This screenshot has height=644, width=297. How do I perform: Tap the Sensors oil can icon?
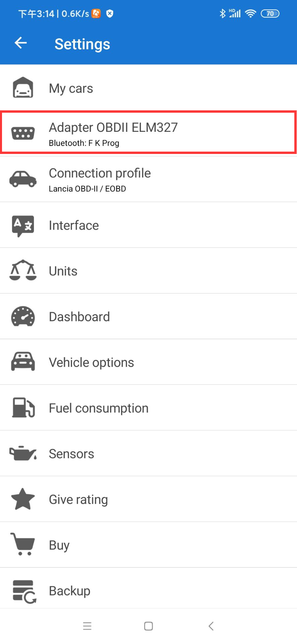pyautogui.click(x=23, y=453)
